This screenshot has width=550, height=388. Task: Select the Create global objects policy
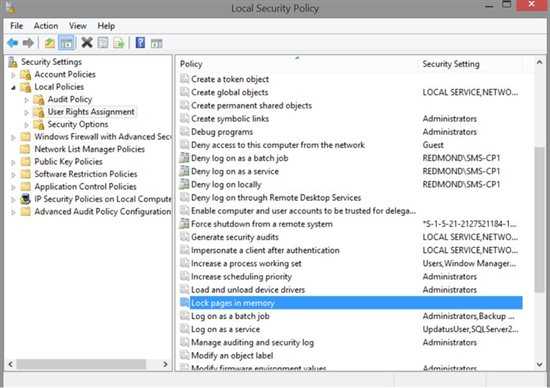[230, 92]
